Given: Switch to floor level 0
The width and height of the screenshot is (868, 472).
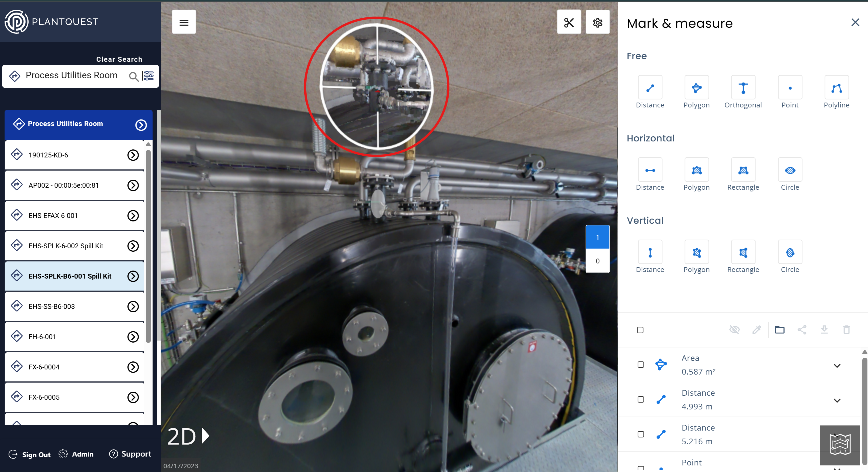Looking at the screenshot, I should [597, 261].
